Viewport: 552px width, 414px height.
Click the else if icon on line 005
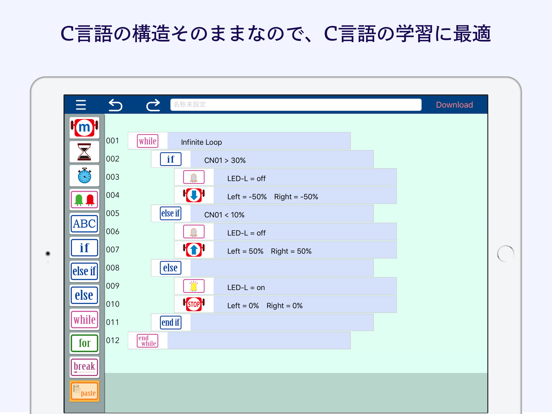point(171,213)
